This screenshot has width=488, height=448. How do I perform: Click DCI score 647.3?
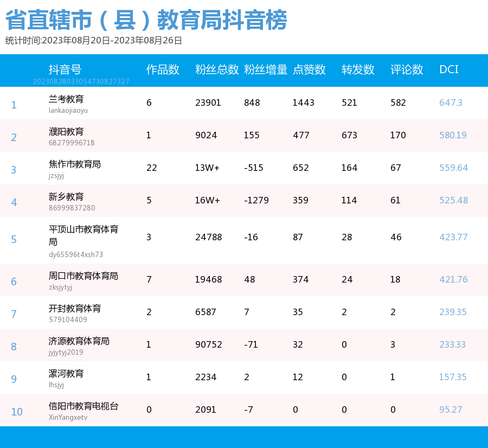click(x=451, y=103)
